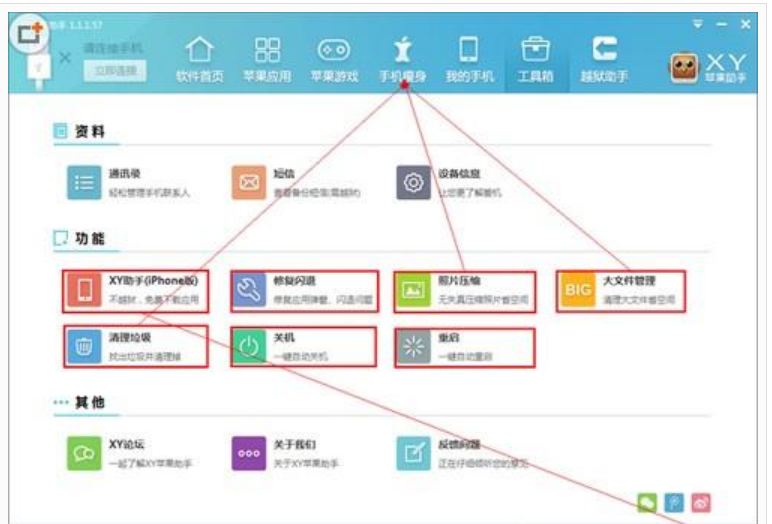Click the red Weibo icon at bottom right
772x524 pixels.
click(x=702, y=503)
